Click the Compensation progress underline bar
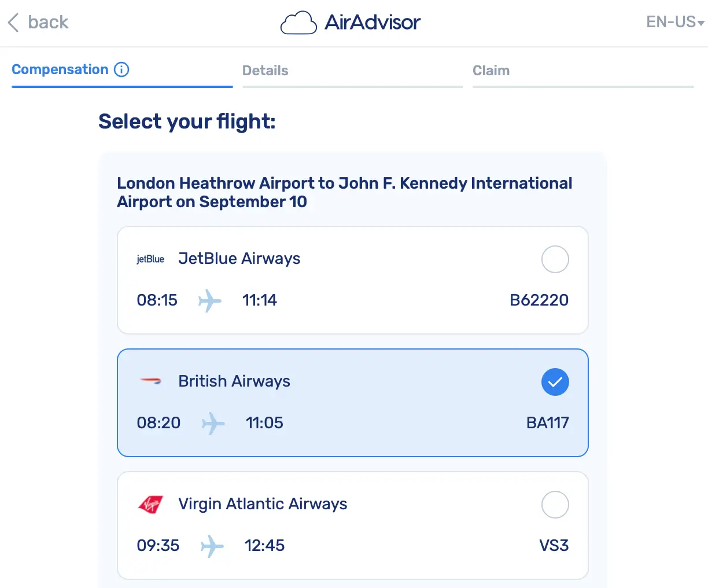Image resolution: width=708 pixels, height=588 pixels. (122, 87)
